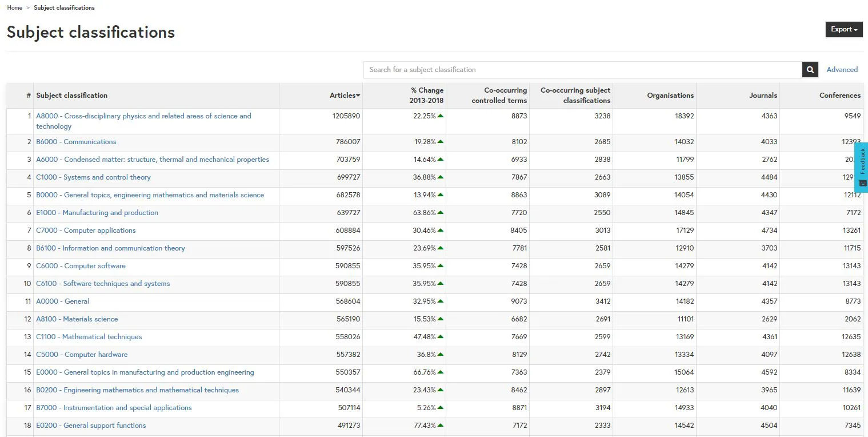The width and height of the screenshot is (868, 437).
Task: Click the green arrow beside 22.25%
Action: [441, 116]
